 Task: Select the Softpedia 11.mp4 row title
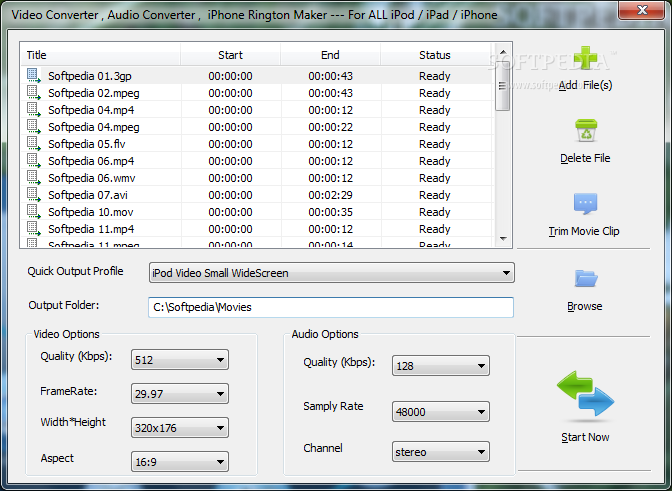(x=91, y=229)
